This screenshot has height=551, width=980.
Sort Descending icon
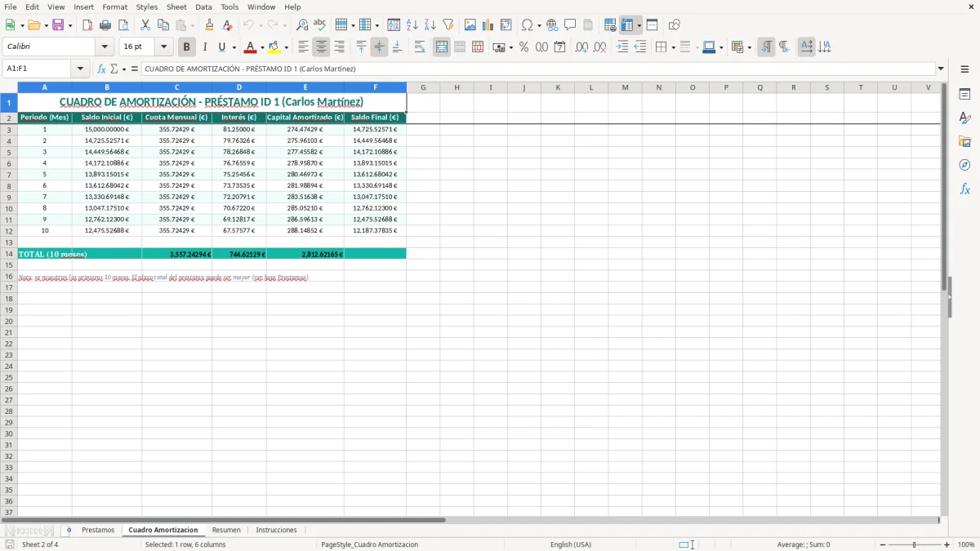coord(430,25)
